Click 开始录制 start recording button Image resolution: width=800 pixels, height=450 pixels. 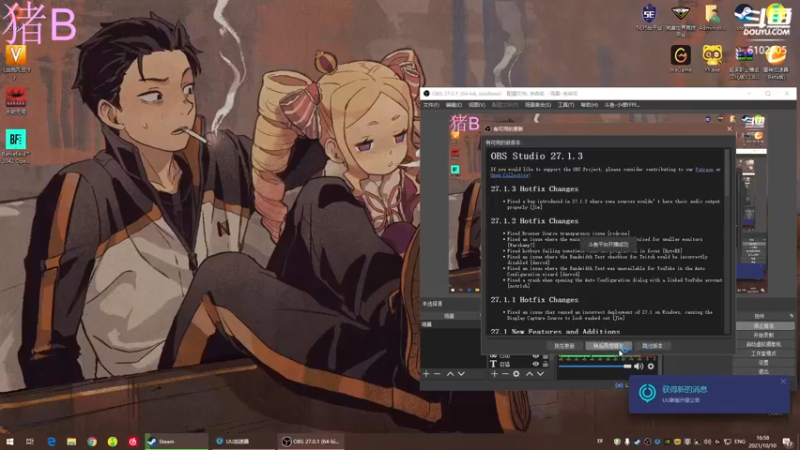tap(764, 335)
